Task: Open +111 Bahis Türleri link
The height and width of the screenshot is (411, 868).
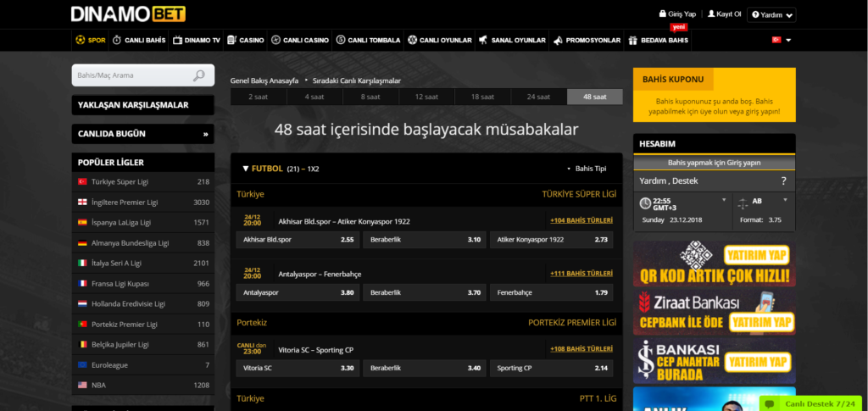Action: click(581, 273)
